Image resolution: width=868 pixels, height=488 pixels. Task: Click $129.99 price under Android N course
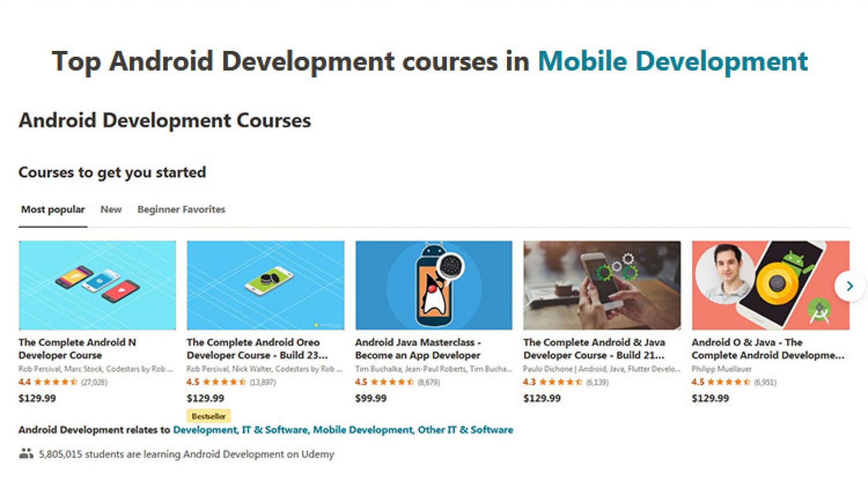tap(37, 398)
